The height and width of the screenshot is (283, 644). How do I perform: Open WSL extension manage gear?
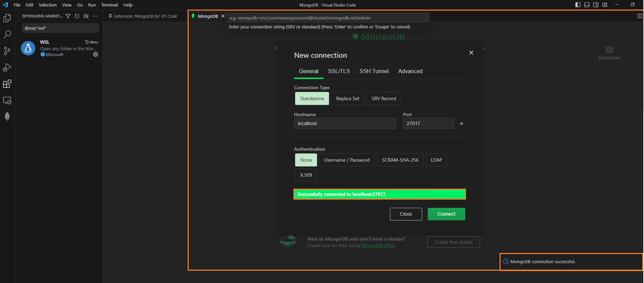click(96, 54)
